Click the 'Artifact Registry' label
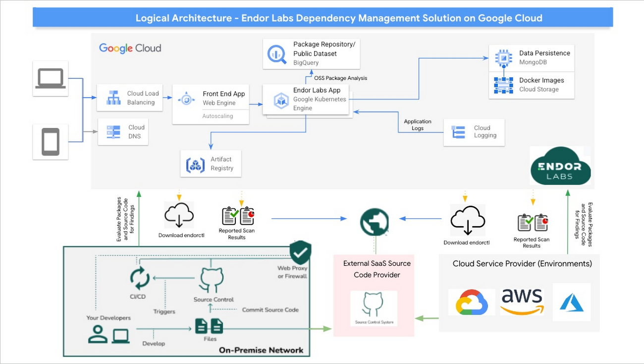The height and width of the screenshot is (364, 644). [222, 164]
